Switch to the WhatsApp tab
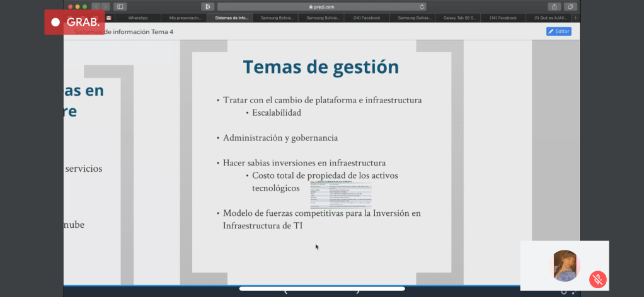The image size is (644, 297). [138, 18]
